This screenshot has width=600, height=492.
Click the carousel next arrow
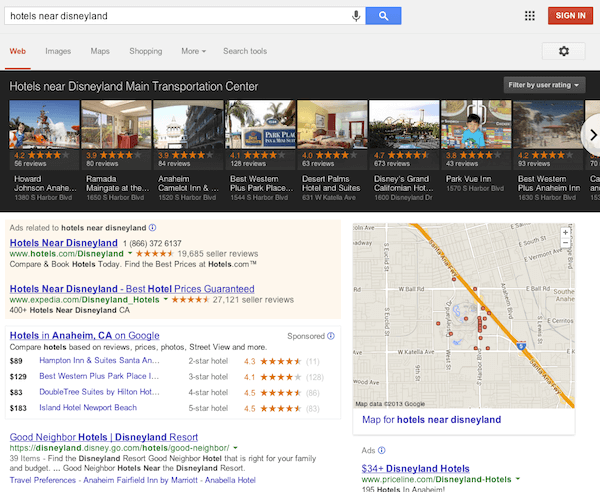pos(590,133)
